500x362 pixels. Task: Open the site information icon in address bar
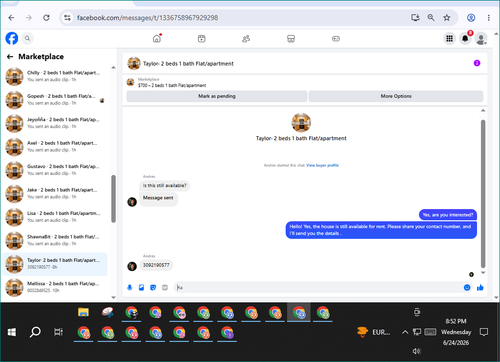[67, 18]
